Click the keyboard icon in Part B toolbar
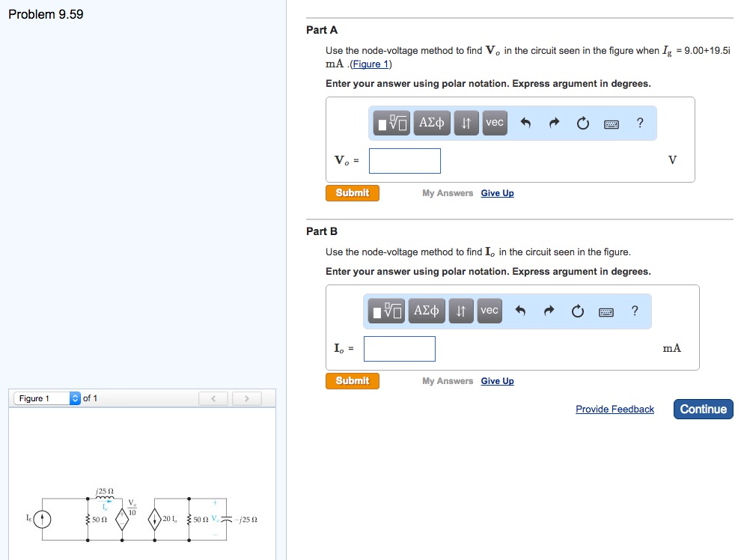Image resolution: width=741 pixels, height=560 pixels. click(606, 312)
